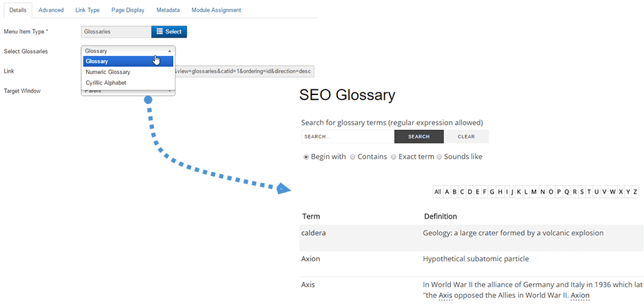Filter glossary by All letters
The width and height of the screenshot is (644, 304).
437,192
